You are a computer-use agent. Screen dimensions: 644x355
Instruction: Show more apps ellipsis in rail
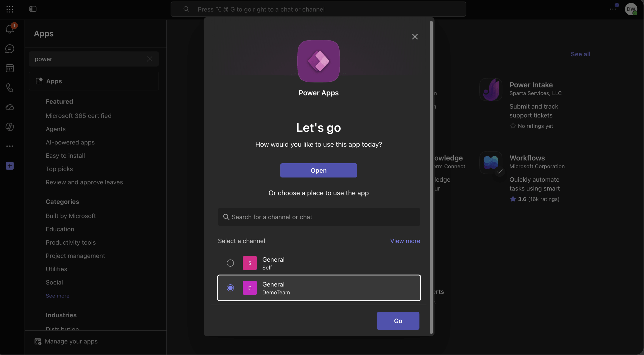pos(10,146)
